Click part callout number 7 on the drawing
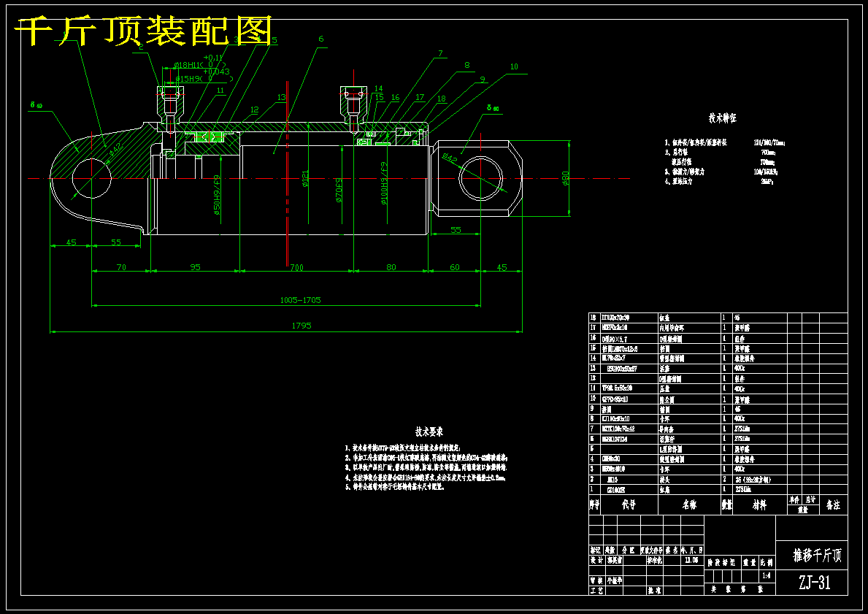The image size is (868, 614). point(441,54)
